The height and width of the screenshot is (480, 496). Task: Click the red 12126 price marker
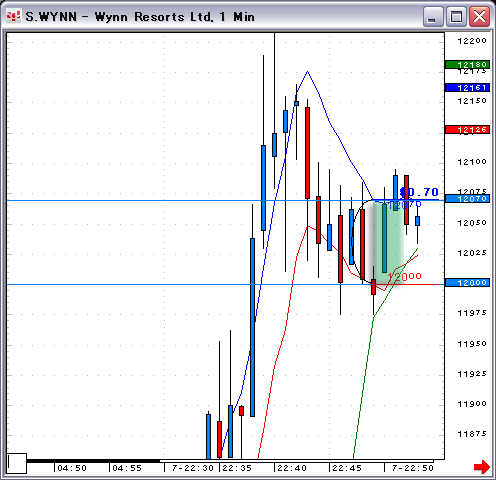(x=467, y=129)
